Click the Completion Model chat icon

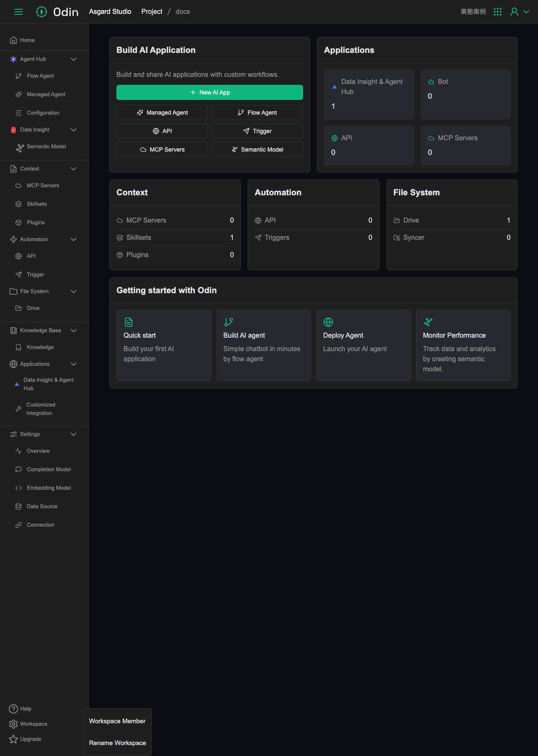coord(18,470)
